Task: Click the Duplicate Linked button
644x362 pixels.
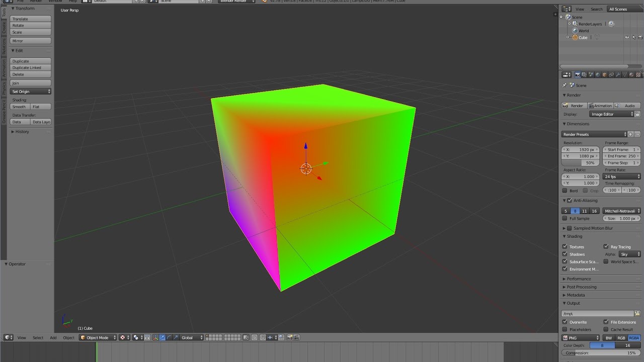Action: (31, 67)
